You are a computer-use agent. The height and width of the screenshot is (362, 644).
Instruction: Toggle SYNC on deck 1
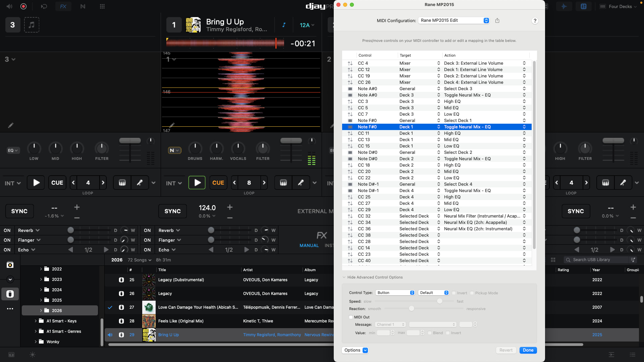pos(172,211)
